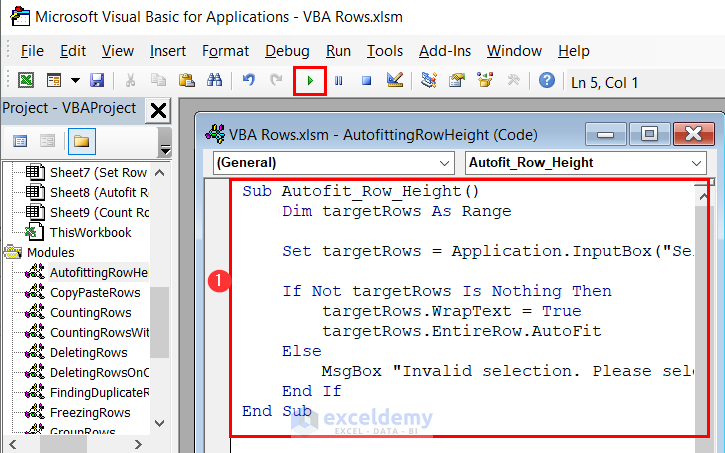Select the CountingRows module
Viewport: 725px width, 453px height.
[91, 312]
